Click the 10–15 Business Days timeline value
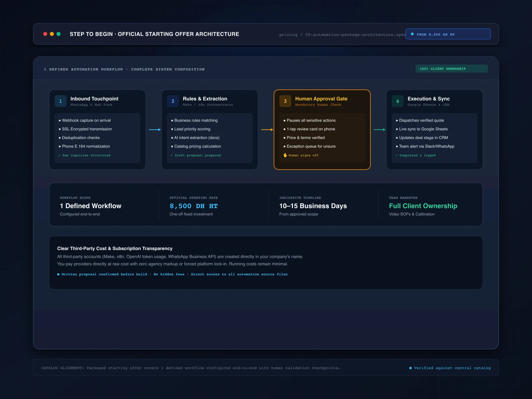532x399 pixels. [x=313, y=206]
